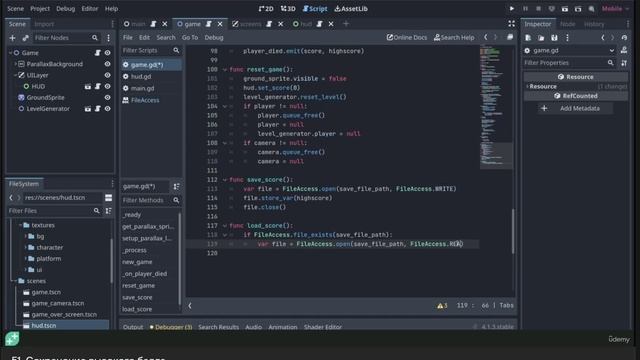
Task: Fold the save_score function
Action: pyautogui.click(x=224, y=180)
